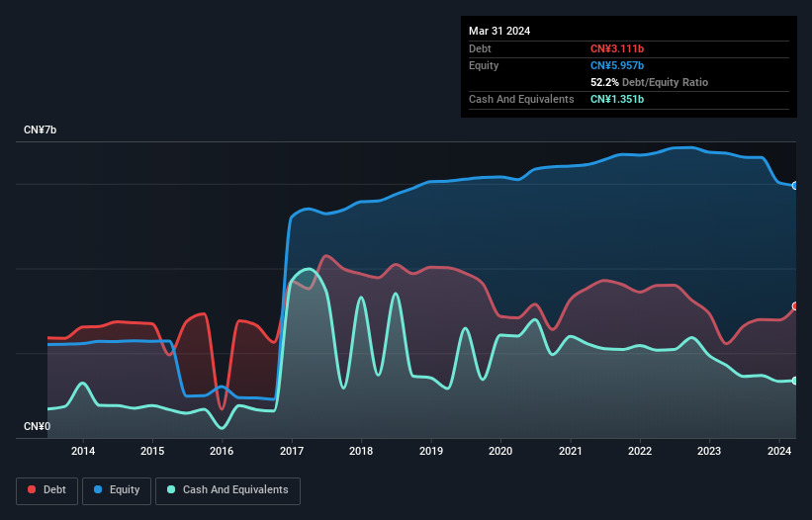Viewport: 812px width, 520px height.
Task: Click the 2022 x-axis label
Action: click(x=640, y=451)
